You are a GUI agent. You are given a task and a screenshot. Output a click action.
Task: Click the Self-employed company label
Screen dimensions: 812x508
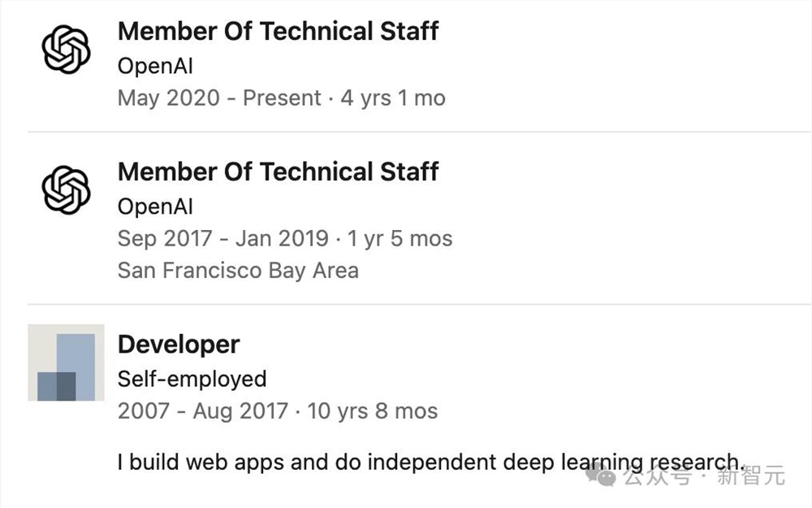[192, 379]
